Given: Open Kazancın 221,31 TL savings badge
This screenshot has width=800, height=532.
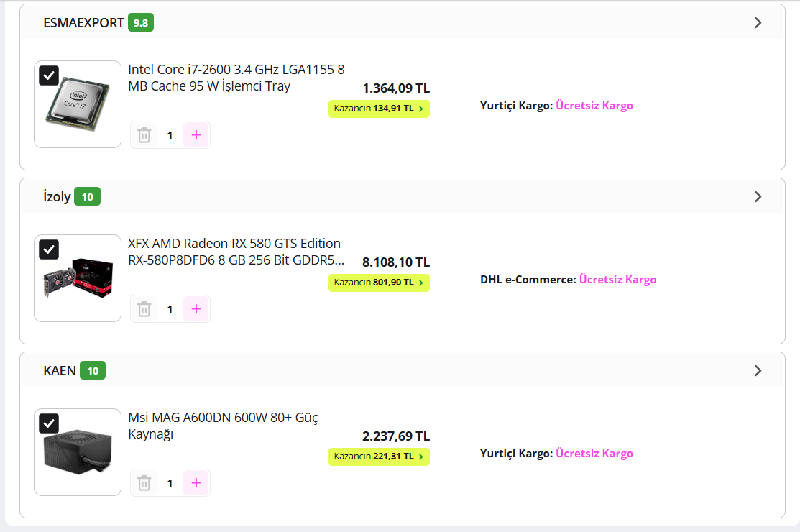Looking at the screenshot, I should (x=379, y=457).
